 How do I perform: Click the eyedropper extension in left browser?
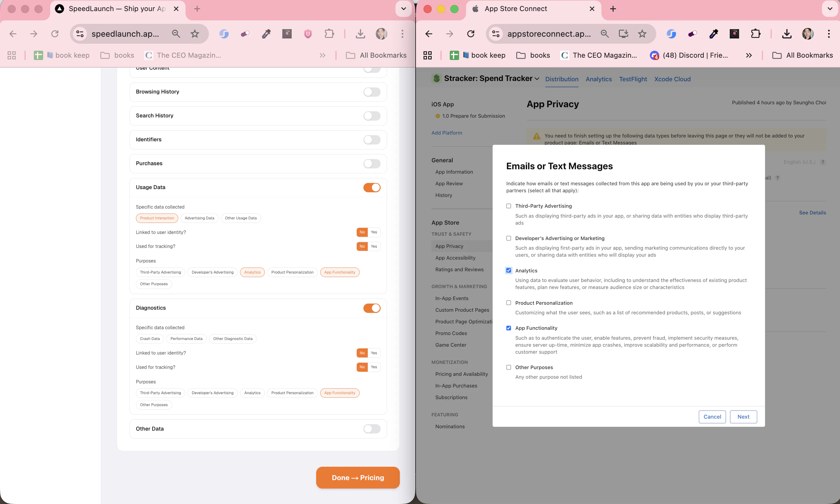click(x=266, y=34)
